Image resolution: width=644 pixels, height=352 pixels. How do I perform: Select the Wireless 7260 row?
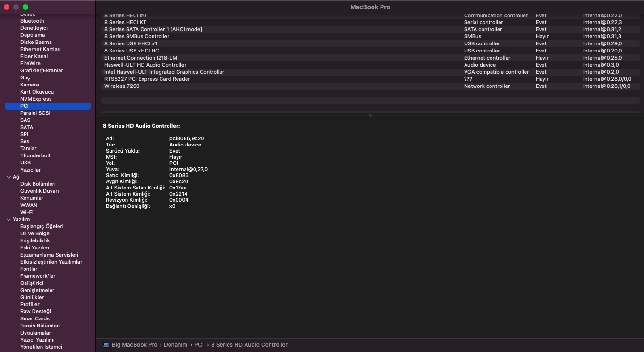pyautogui.click(x=122, y=86)
